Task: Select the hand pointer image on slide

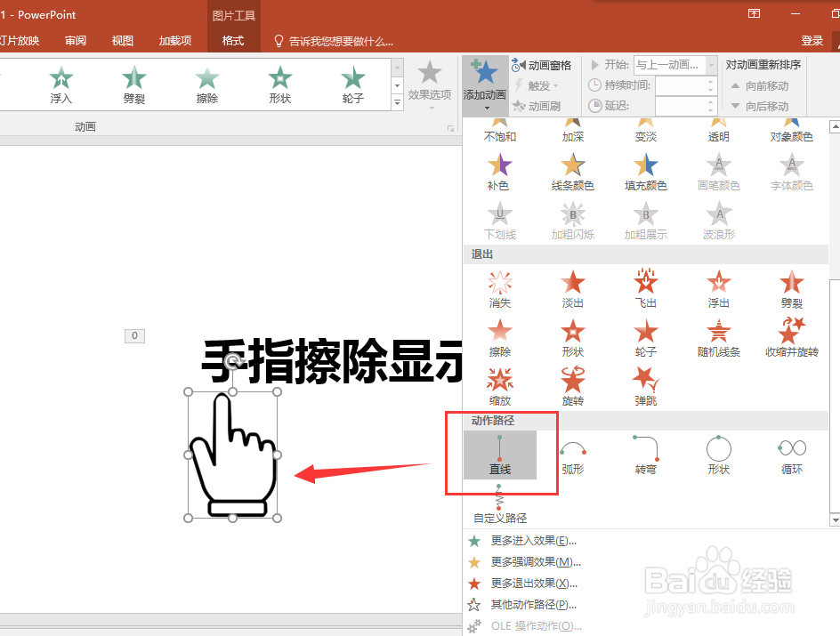Action: point(232,455)
